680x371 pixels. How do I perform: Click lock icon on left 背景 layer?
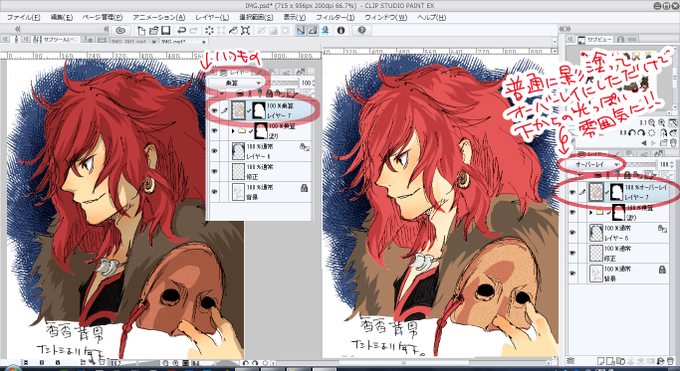pos(304,188)
